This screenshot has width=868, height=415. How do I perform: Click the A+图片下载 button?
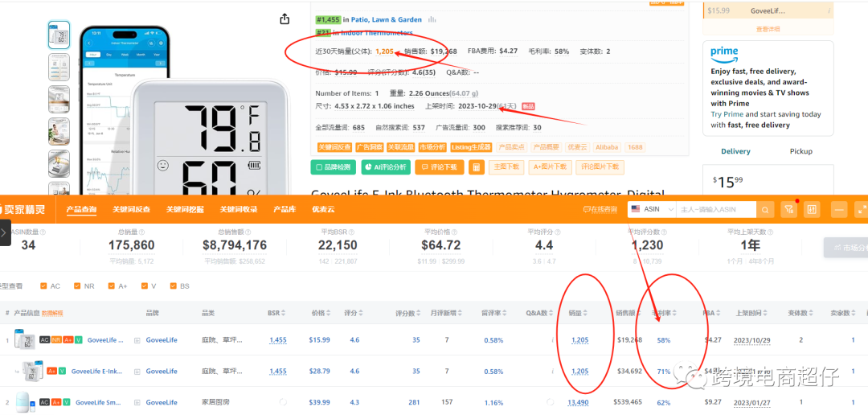549,166
